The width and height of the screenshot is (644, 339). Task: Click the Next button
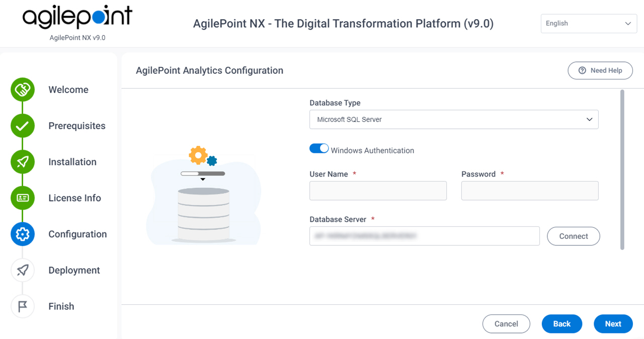(x=613, y=324)
